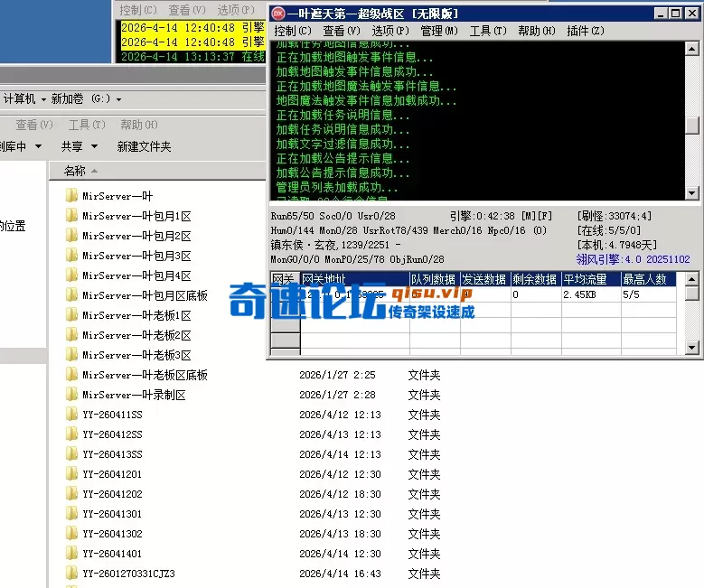The width and height of the screenshot is (704, 588).
Task: Select the 2.45KB cell in gateway table
Action: [591, 294]
